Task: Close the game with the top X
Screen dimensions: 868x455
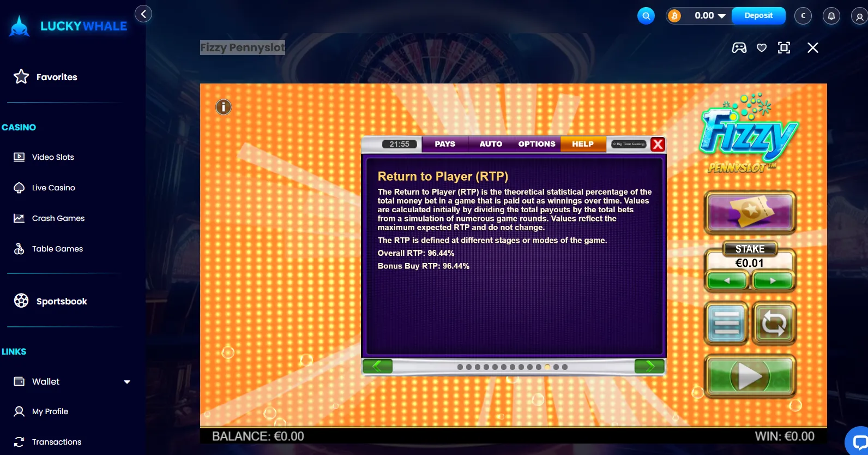Action: tap(813, 47)
